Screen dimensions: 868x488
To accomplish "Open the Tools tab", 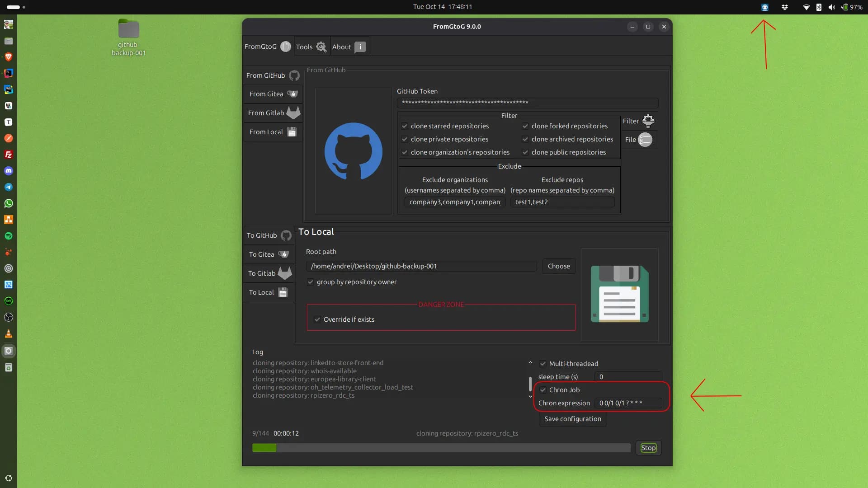I will (x=311, y=47).
